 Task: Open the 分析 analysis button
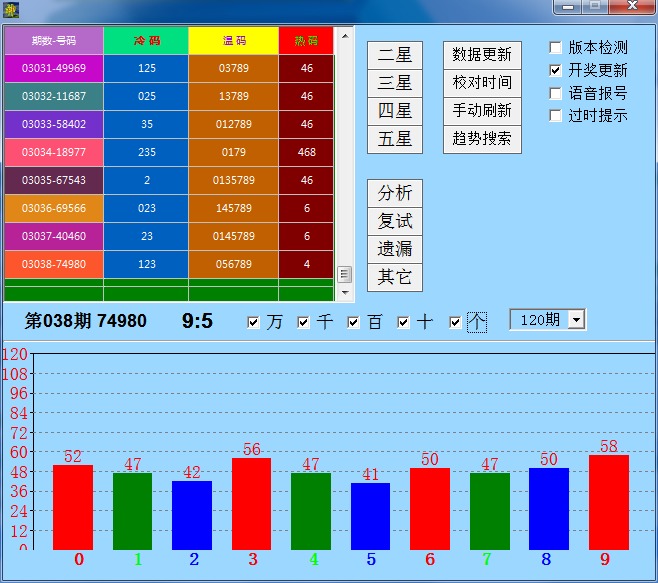[394, 193]
